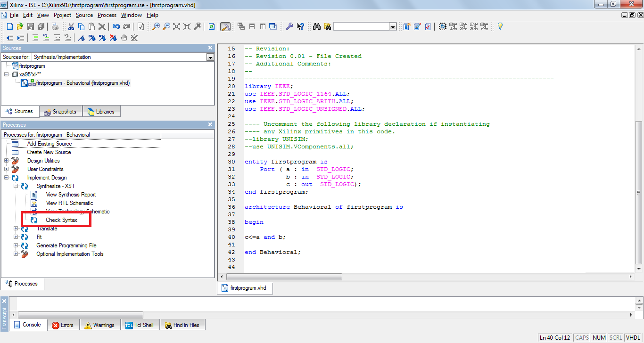The height and width of the screenshot is (343, 644).
Task: Click the Zoom In magnifier icon
Action: [156, 26]
